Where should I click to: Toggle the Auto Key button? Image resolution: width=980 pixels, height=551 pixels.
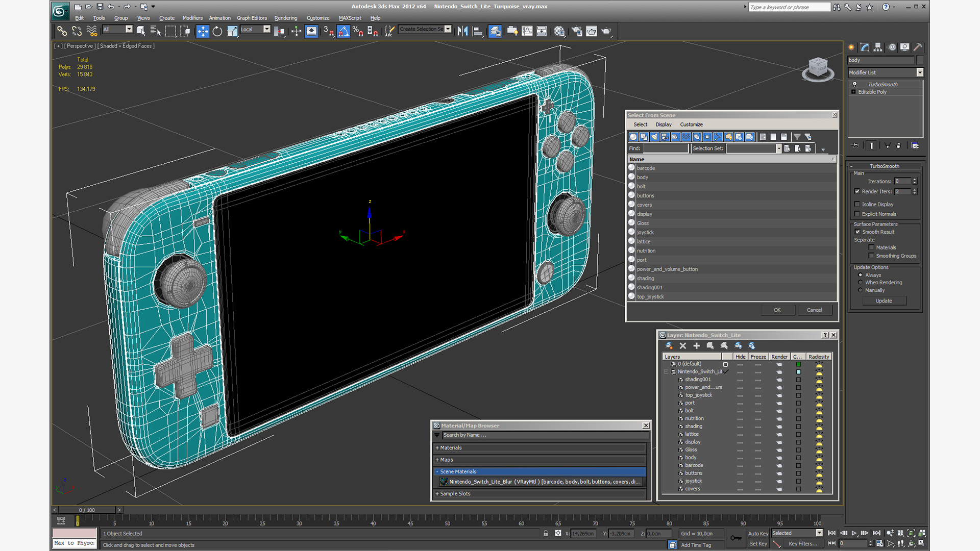[758, 534]
